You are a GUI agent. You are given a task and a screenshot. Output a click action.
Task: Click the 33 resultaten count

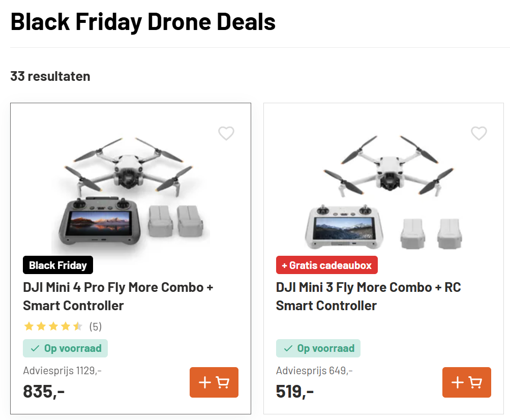50,76
